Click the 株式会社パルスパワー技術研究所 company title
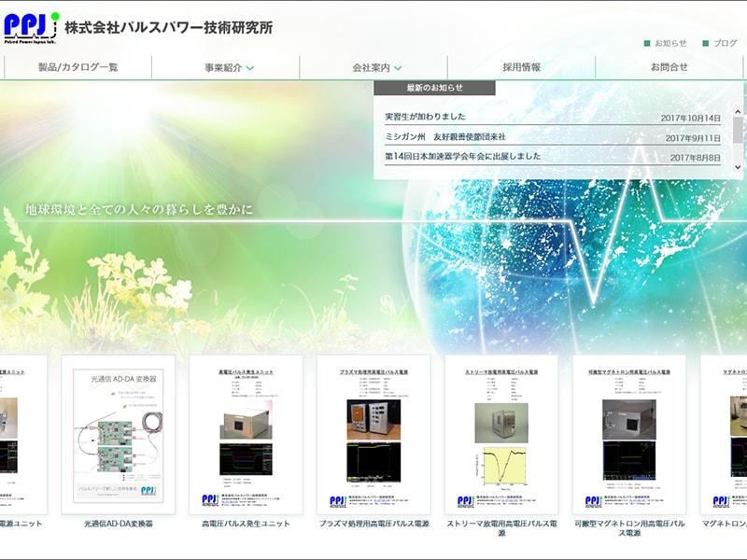This screenshot has height=560, width=747. click(168, 27)
